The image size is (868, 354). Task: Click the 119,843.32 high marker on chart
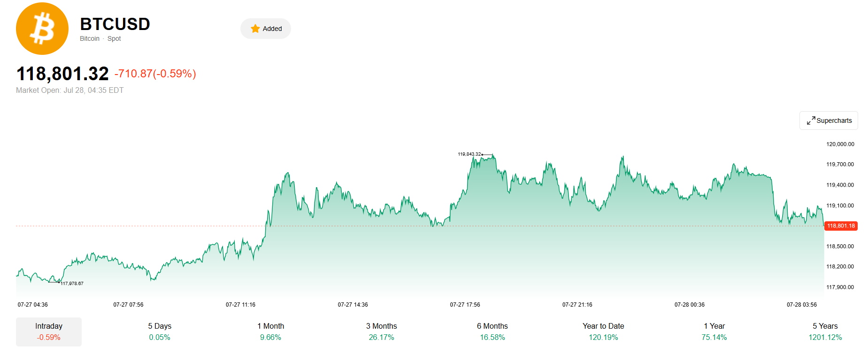click(469, 154)
